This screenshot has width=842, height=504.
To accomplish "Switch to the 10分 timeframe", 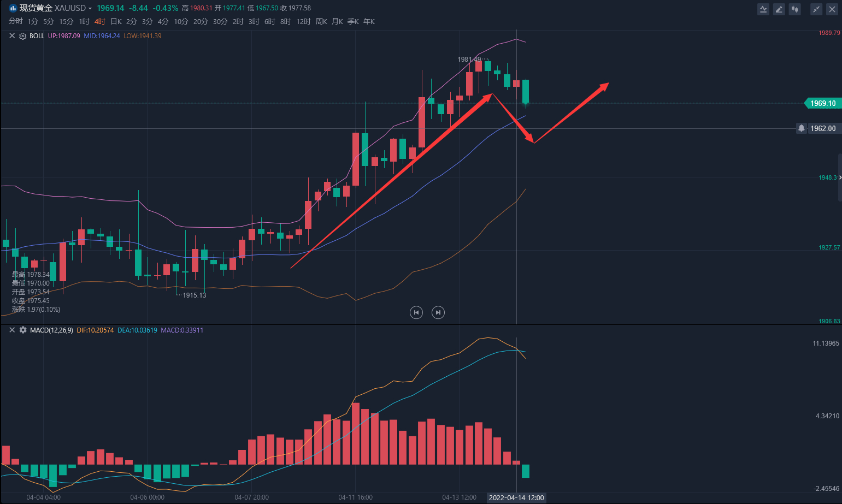I will point(181,21).
